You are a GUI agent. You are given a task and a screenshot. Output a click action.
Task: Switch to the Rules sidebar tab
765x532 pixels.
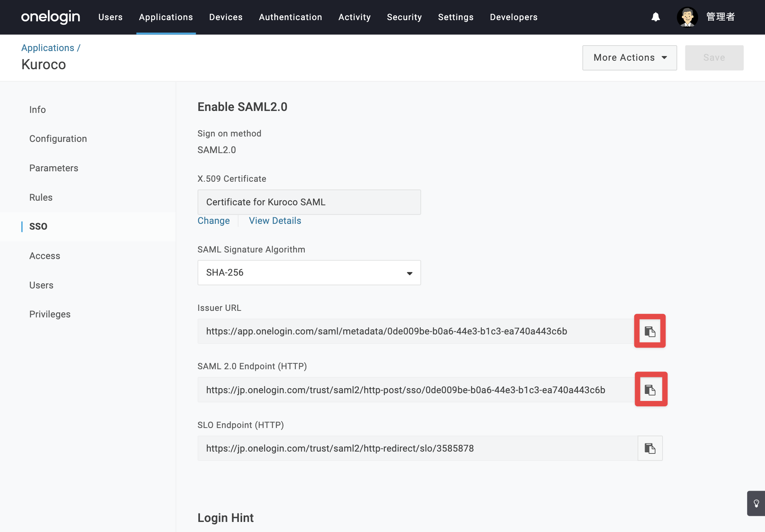click(41, 198)
